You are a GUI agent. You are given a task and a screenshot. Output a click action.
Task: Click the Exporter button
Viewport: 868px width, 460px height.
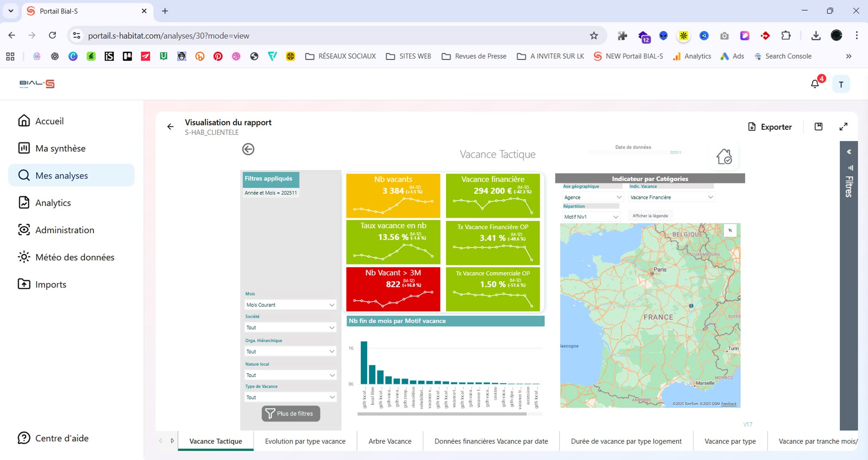pyautogui.click(x=770, y=127)
